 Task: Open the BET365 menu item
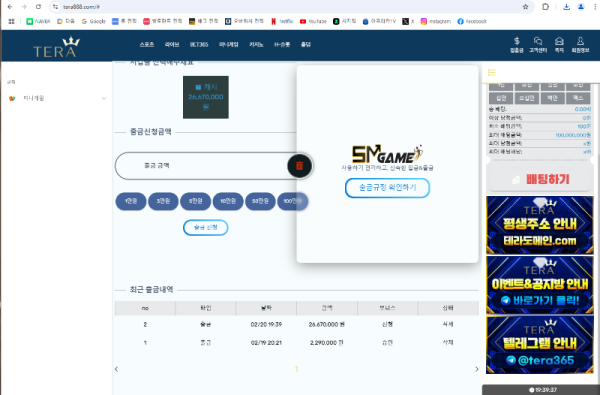[x=199, y=44]
